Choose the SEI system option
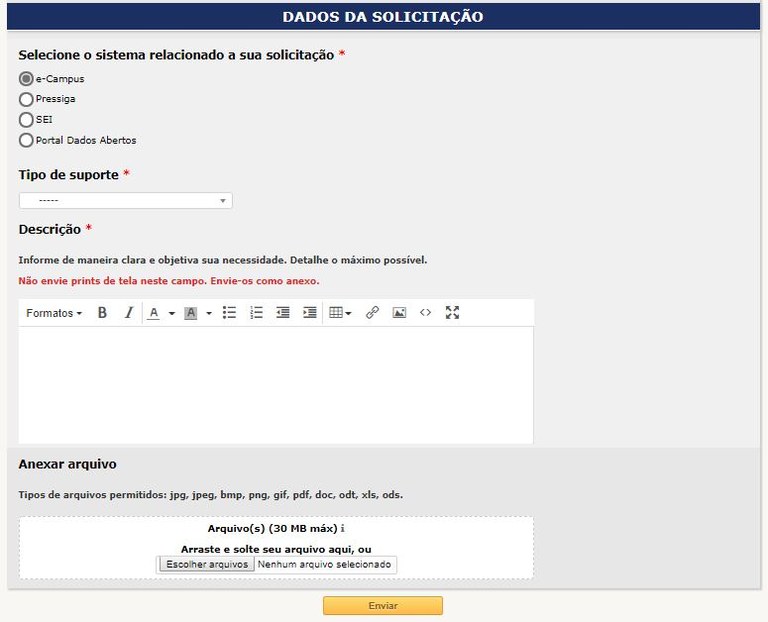 pyautogui.click(x=27, y=120)
